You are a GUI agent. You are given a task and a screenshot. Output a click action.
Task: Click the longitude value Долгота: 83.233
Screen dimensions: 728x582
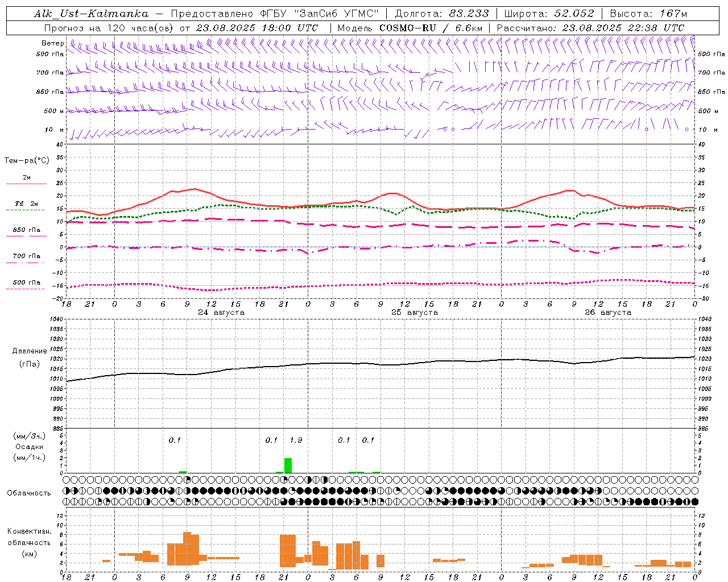coord(441,14)
